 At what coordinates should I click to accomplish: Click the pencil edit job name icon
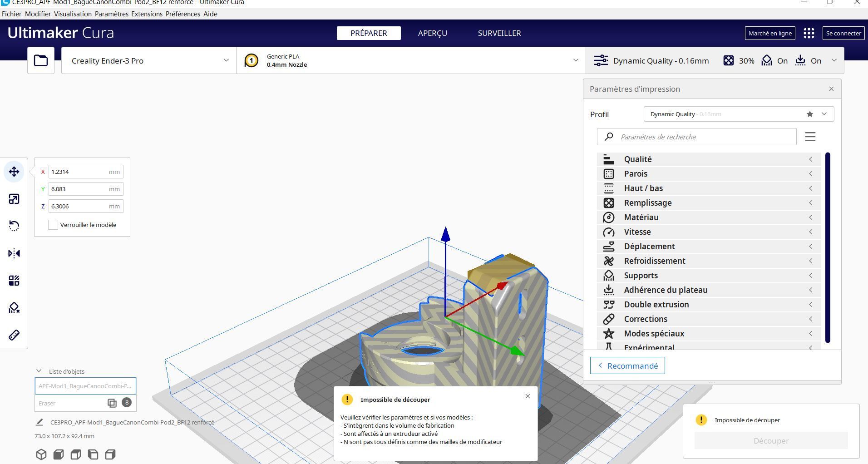pyautogui.click(x=39, y=422)
